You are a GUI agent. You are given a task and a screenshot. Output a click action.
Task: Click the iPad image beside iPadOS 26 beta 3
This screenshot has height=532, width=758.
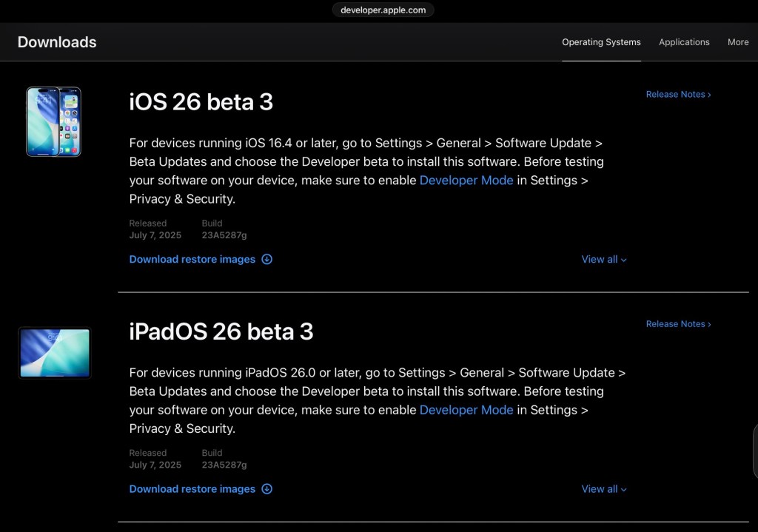55,353
